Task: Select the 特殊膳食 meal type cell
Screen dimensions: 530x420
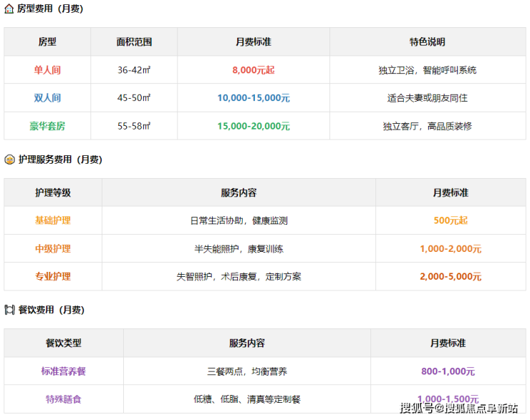Action: point(63,399)
